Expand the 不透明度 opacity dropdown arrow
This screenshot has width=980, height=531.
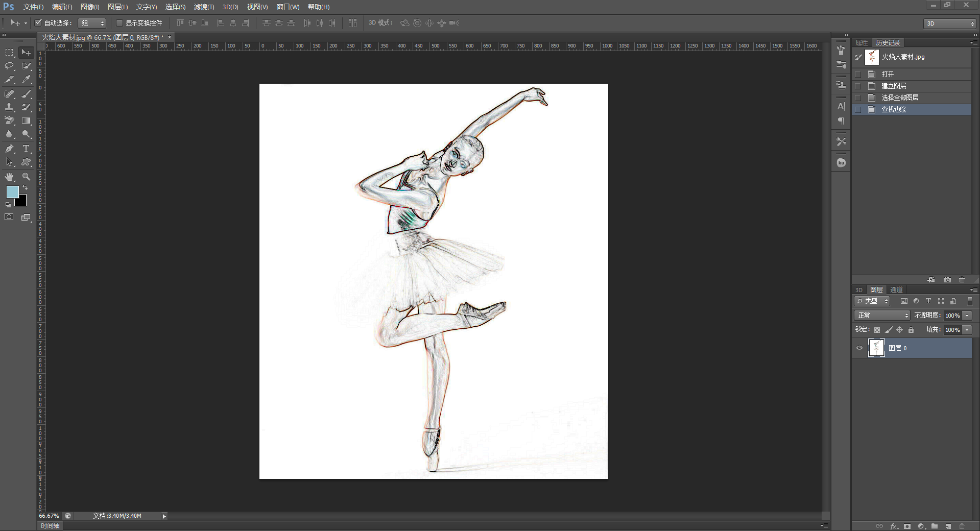tap(967, 316)
